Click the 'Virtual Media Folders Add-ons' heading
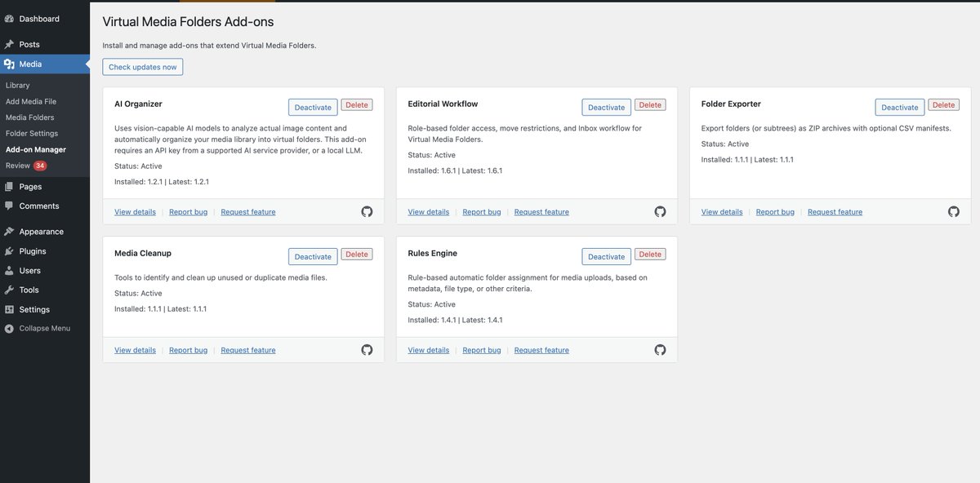This screenshot has height=483, width=980. pos(188,22)
